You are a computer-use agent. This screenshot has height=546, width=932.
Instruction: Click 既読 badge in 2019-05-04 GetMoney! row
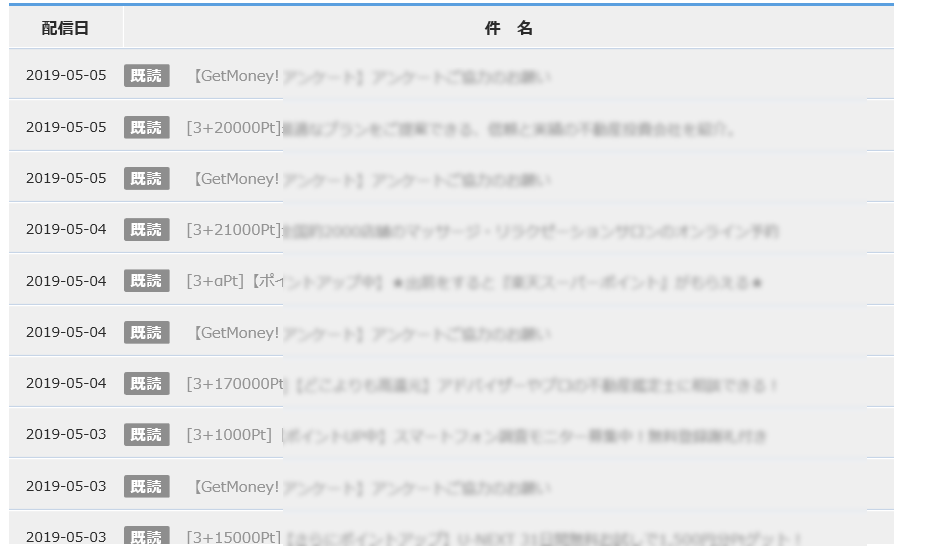pyautogui.click(x=146, y=332)
